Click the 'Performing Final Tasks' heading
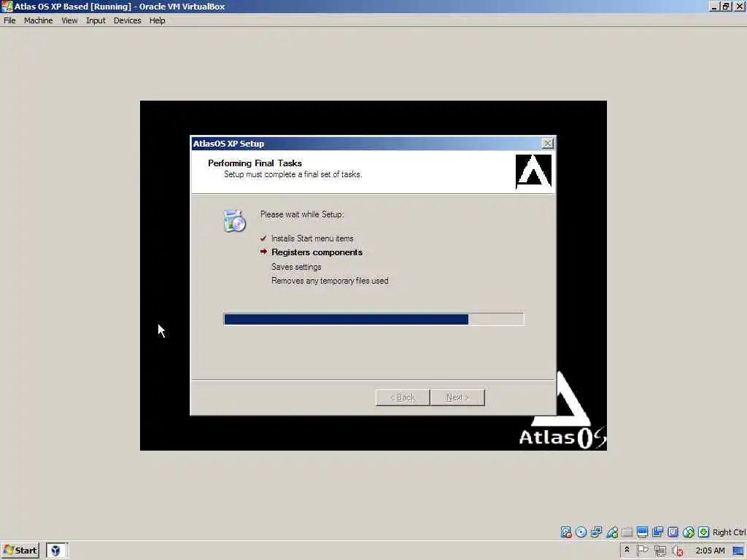 [255, 163]
